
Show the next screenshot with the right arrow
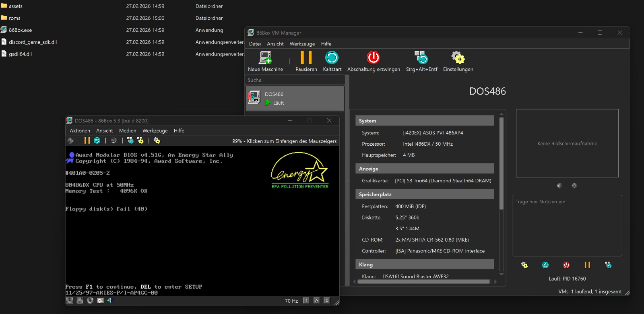point(574,186)
